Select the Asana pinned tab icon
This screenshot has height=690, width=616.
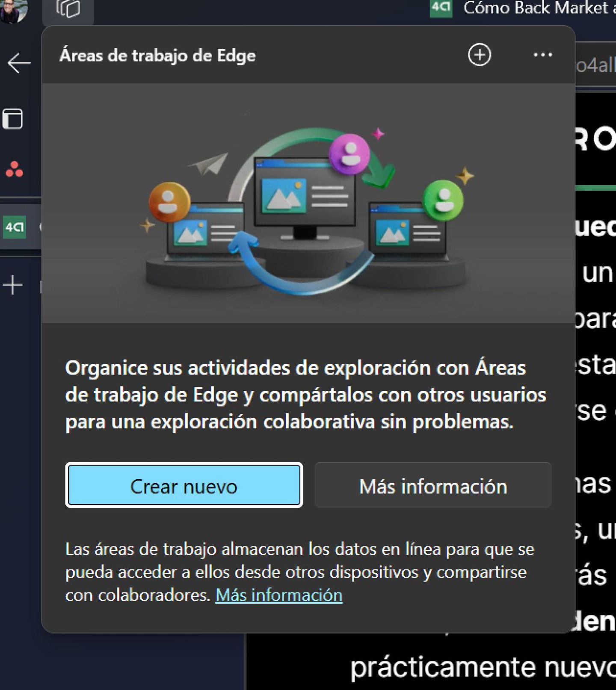pos(14,169)
